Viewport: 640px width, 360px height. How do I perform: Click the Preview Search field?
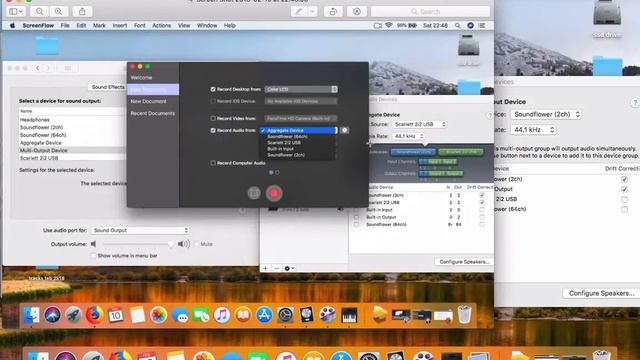[430, 11]
